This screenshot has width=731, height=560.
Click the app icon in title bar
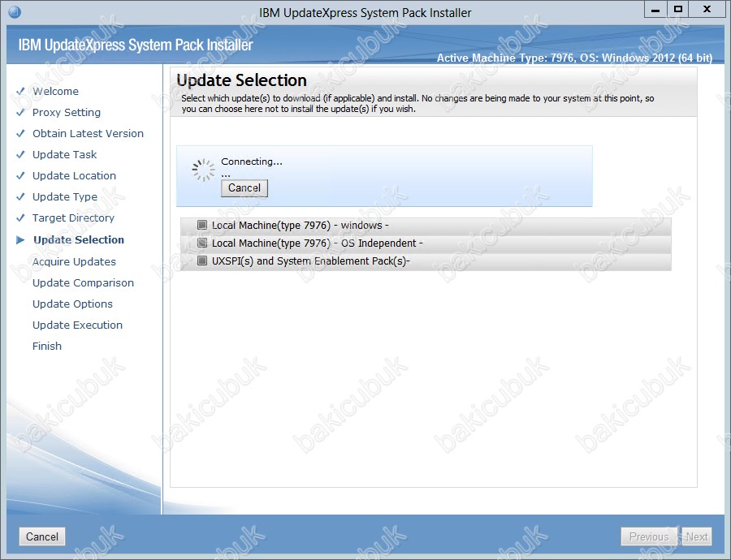(15, 11)
